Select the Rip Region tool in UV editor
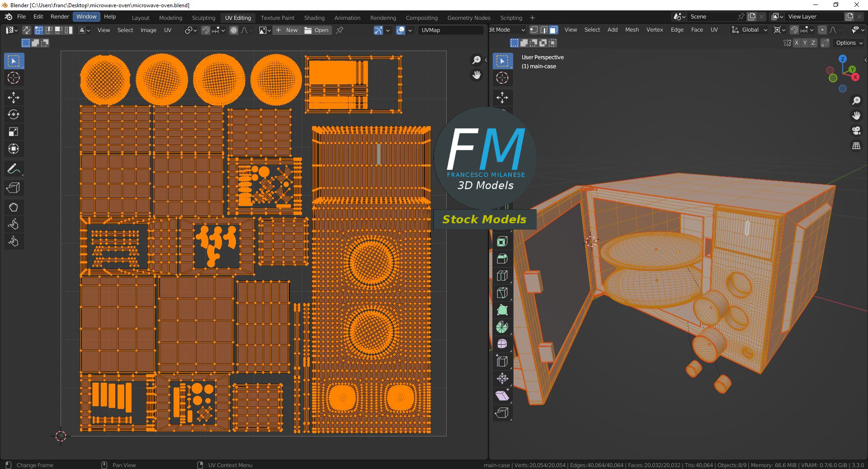This screenshot has height=469, width=868. [x=14, y=188]
